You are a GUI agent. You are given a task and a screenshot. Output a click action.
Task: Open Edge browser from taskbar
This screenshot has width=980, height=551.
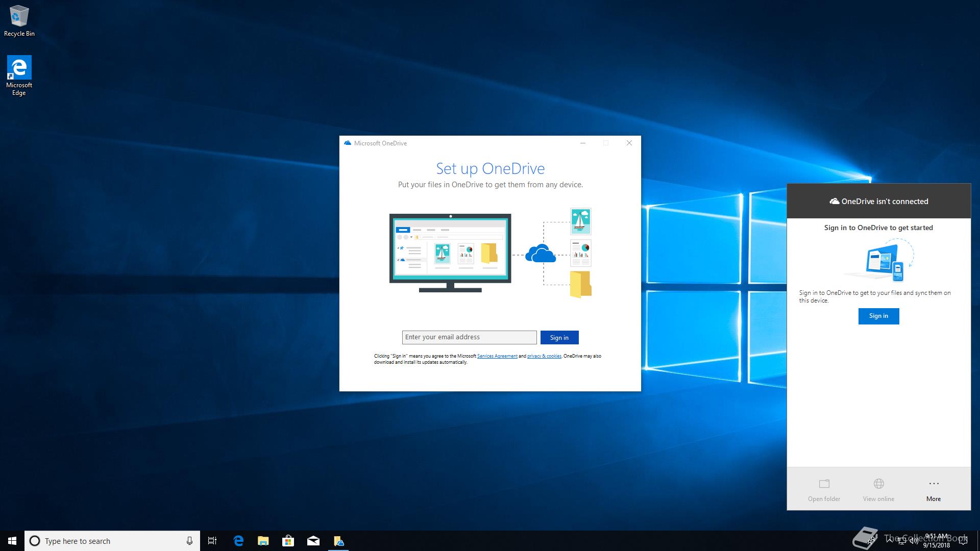(238, 541)
